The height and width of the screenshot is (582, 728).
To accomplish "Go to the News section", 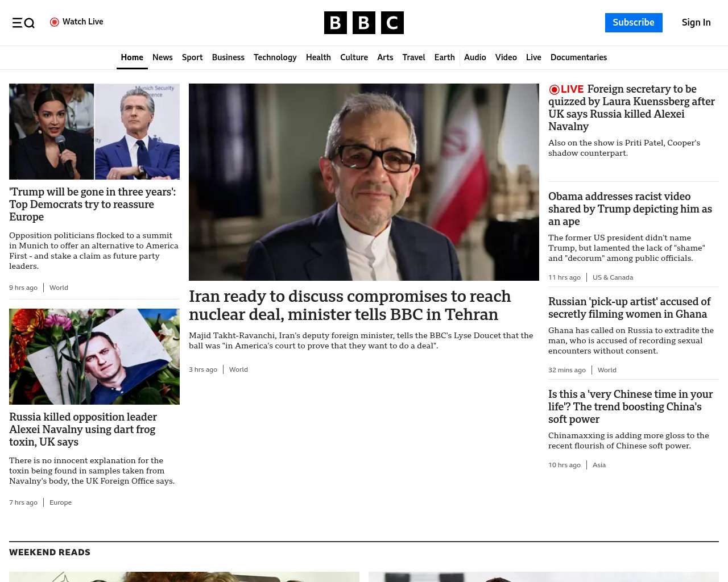I will point(163,57).
